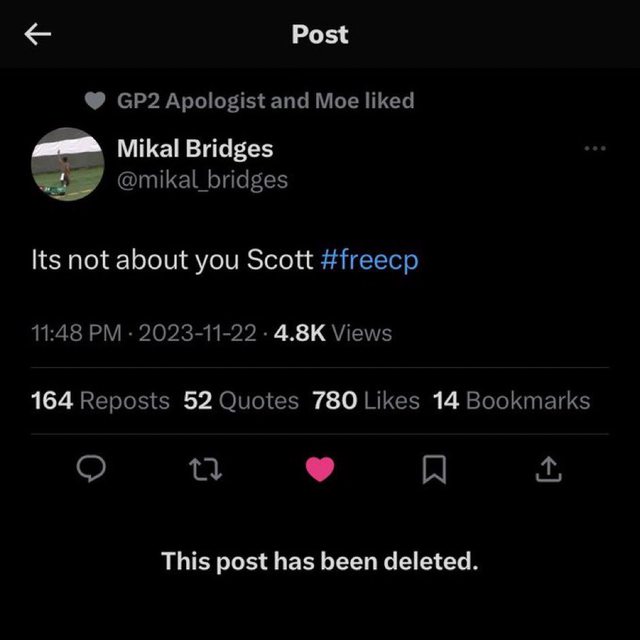This screenshot has width=640, height=640.
Task: View the 164 Reposts list
Action: coord(100,401)
